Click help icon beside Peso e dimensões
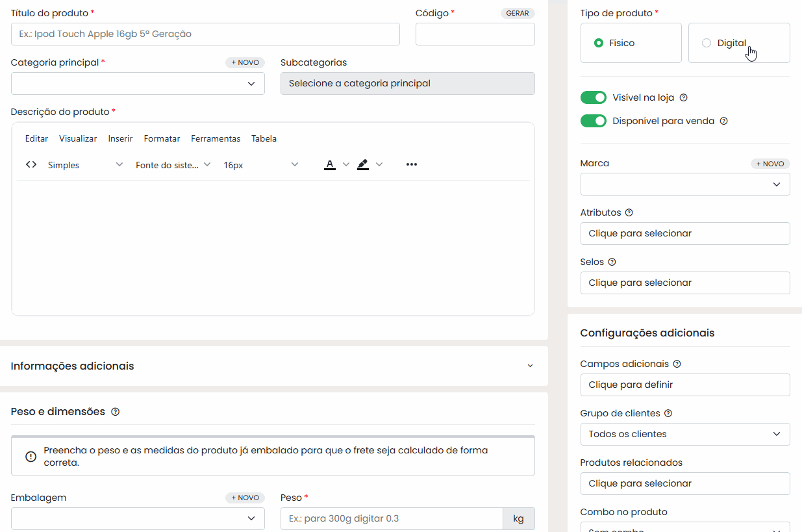Screen dimensions: 802x532 click(115, 412)
